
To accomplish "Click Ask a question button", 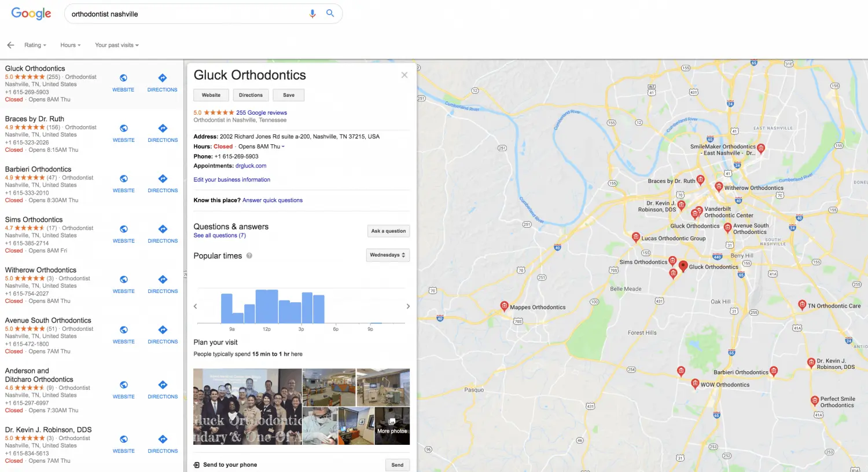I will pos(388,231).
